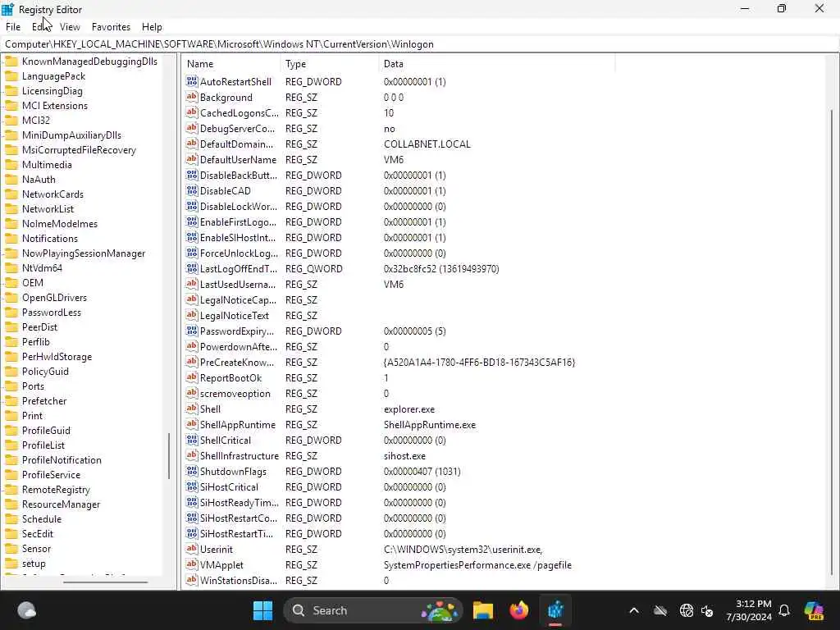This screenshot has width=840, height=630.
Task: Click the values pane vertical scrollbar
Action: [832, 341]
